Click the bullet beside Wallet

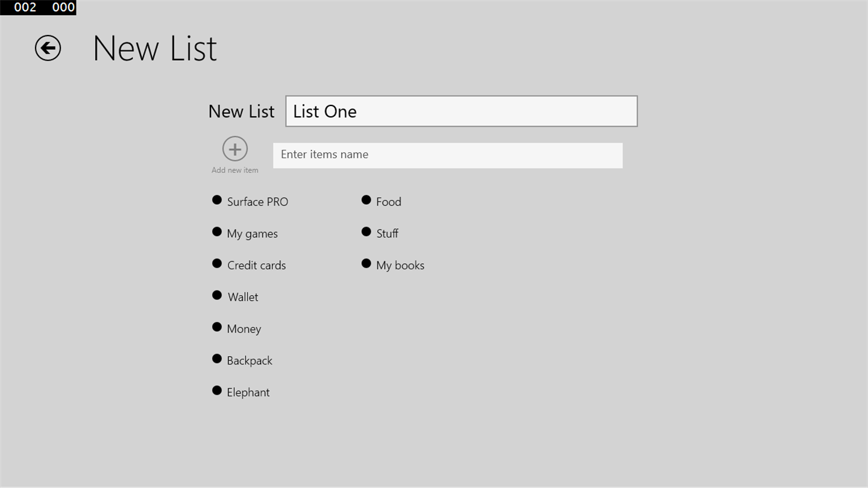click(x=217, y=295)
